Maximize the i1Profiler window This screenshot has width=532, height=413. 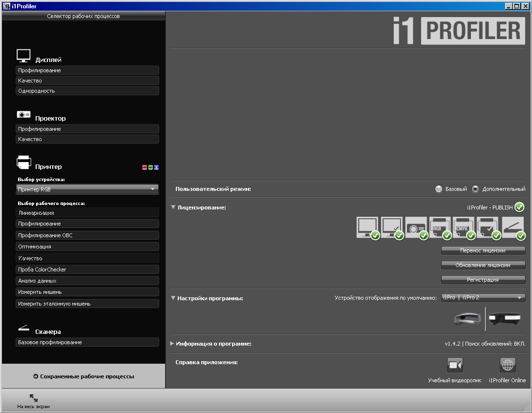pos(516,6)
